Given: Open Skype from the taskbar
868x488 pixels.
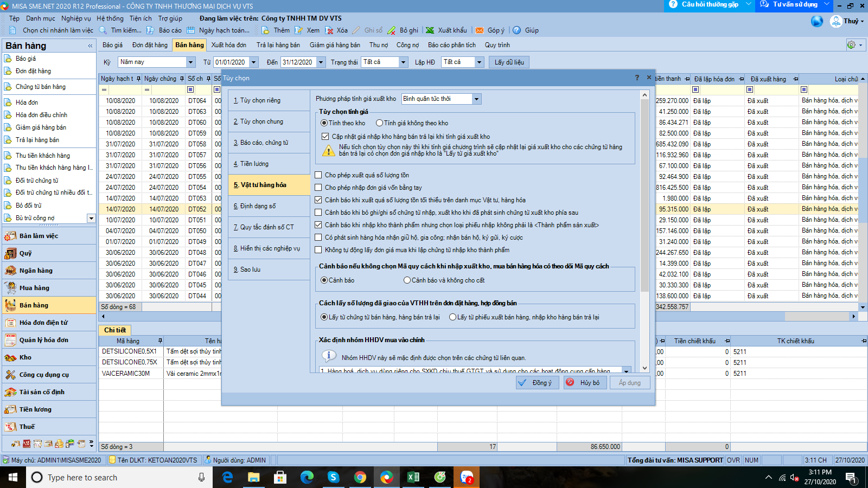Looking at the screenshot, I should tap(333, 477).
